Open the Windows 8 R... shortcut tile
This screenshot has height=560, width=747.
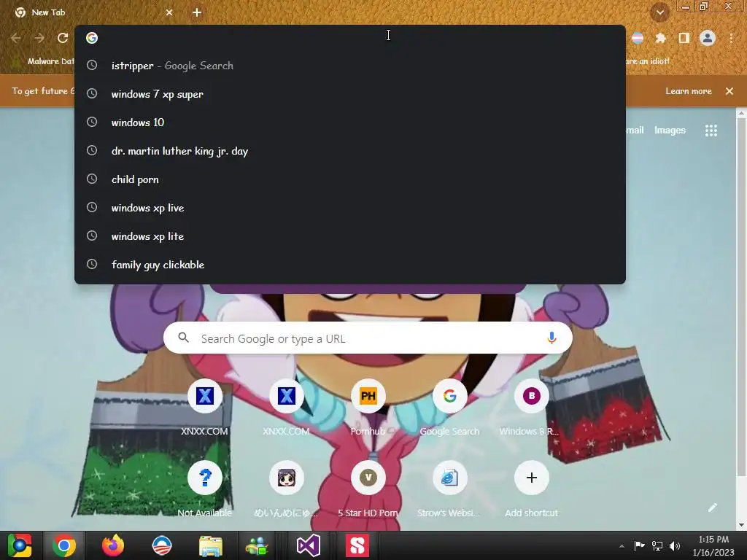point(531,407)
